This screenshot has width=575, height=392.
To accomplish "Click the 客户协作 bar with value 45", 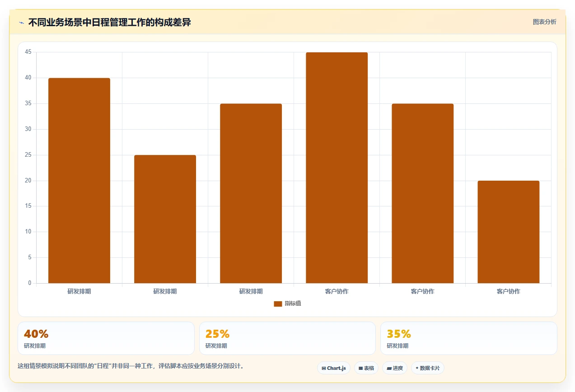I will (337, 168).
